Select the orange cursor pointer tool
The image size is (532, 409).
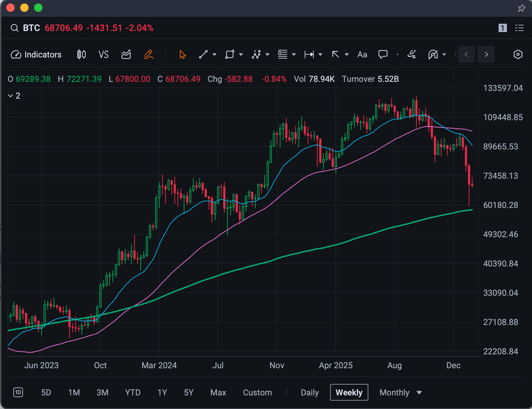click(182, 55)
